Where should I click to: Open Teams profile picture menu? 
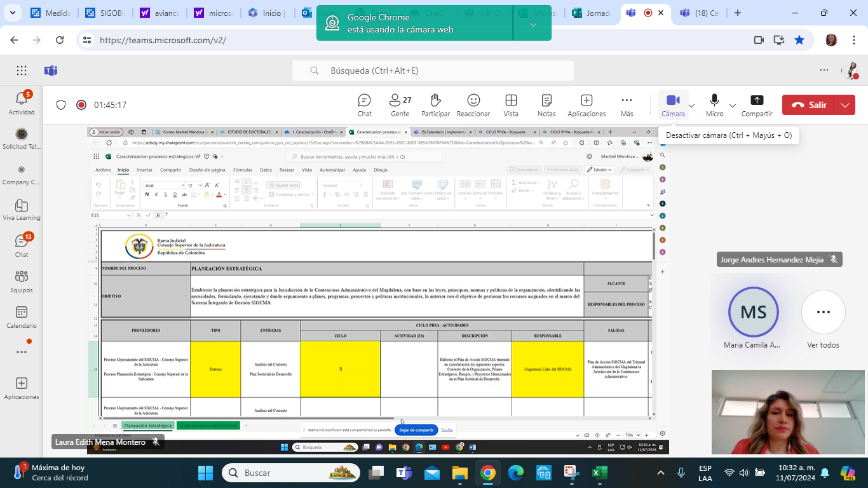pos(850,71)
